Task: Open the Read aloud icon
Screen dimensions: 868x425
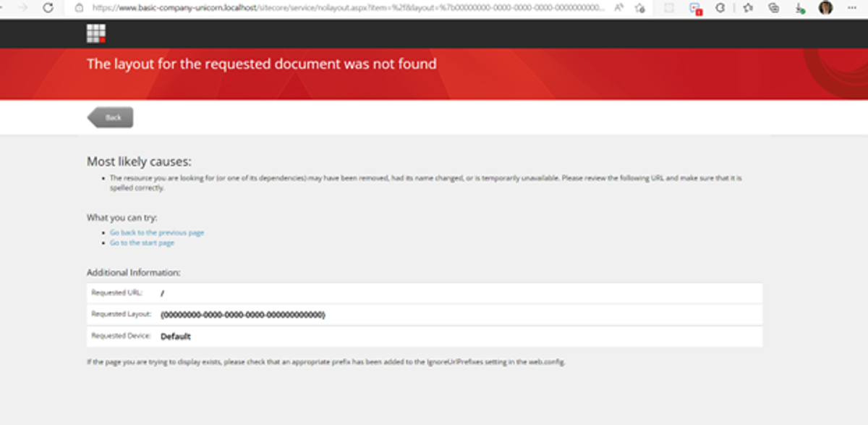Action: click(x=620, y=8)
